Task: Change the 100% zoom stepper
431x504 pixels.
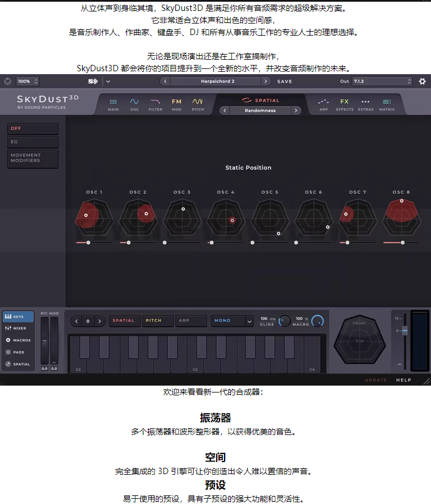Action: coord(36,82)
